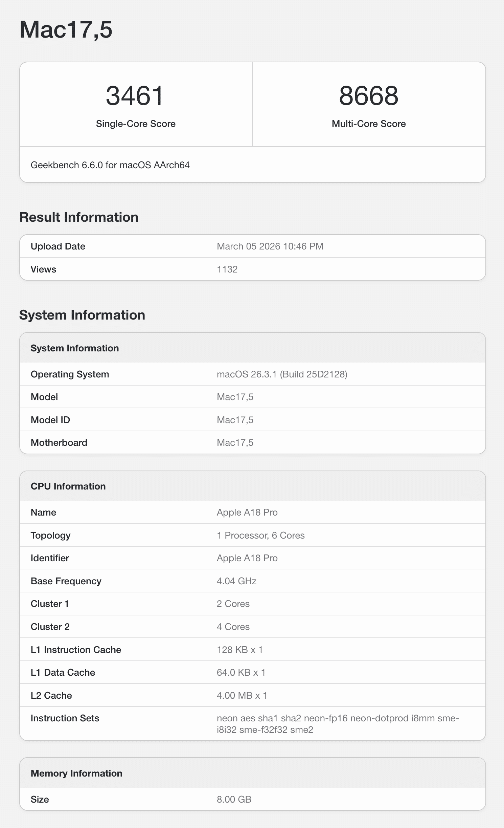Image resolution: width=504 pixels, height=828 pixels.
Task: Click the macOS 26.3.1 operating system value
Action: pos(282,374)
